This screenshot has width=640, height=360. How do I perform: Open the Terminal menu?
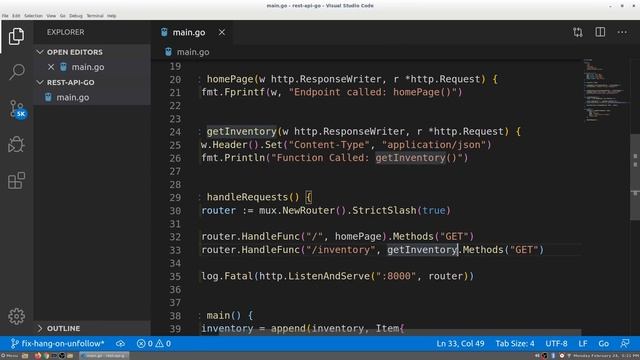tap(95, 16)
